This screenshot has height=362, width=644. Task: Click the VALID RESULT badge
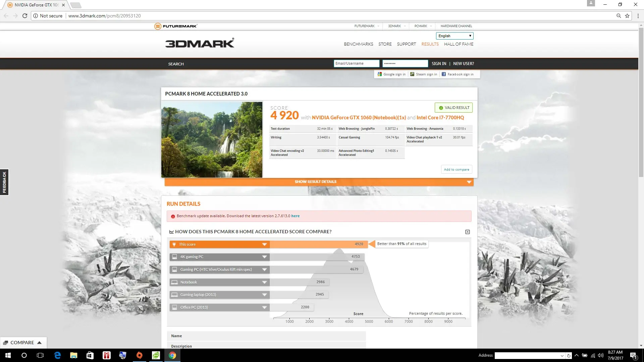[453, 108]
